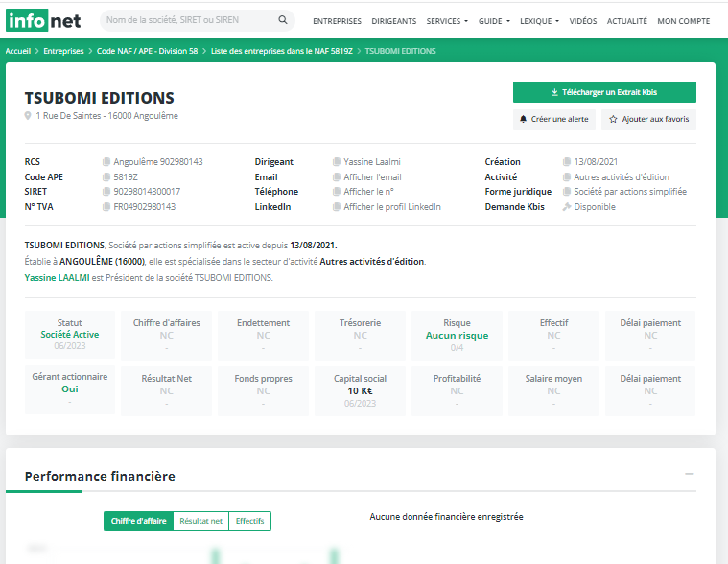Click the search magnifier icon

282,20
